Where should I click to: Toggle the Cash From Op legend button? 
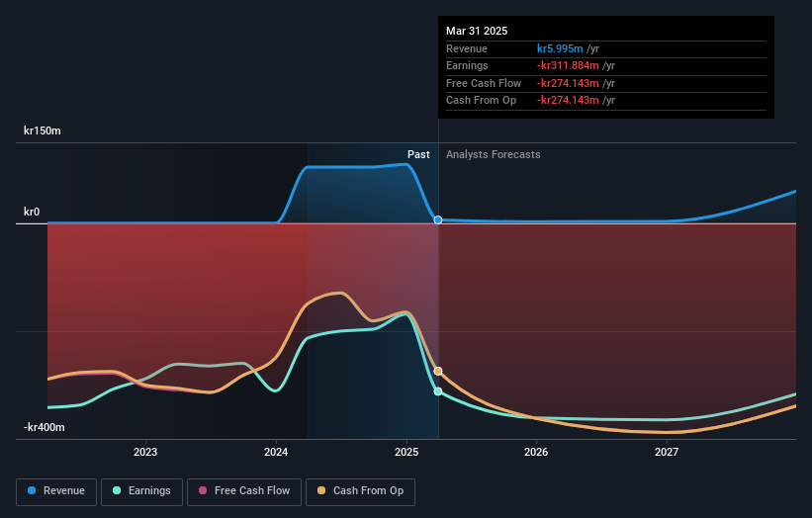(x=360, y=491)
